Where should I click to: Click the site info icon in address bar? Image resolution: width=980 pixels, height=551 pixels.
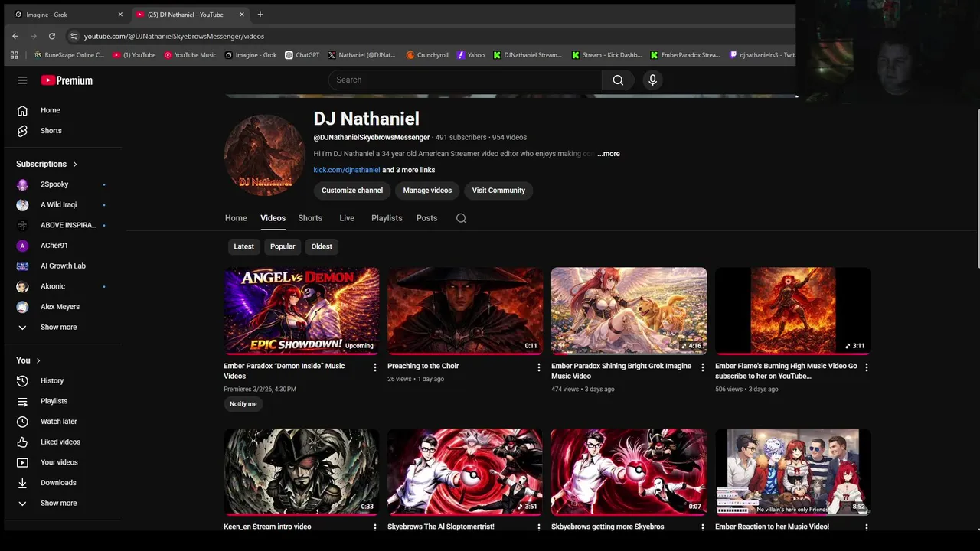[73, 36]
